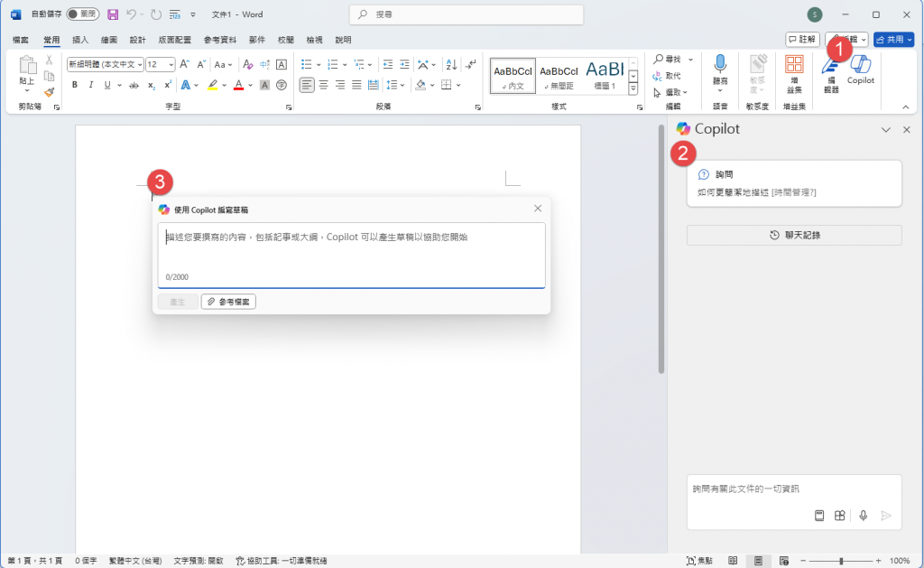Open the References (參考資料) tab
Screen dimensions: 924x568
[220, 40]
